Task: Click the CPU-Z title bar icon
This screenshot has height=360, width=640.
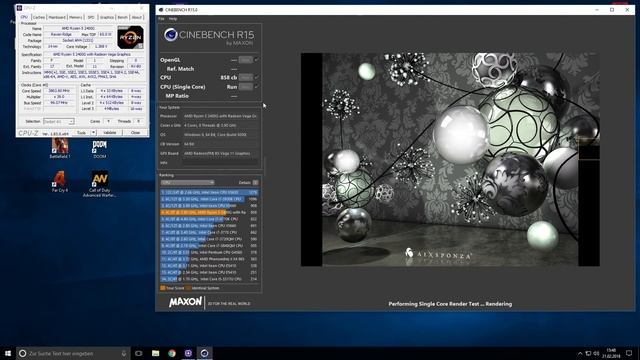Action: coord(19,8)
